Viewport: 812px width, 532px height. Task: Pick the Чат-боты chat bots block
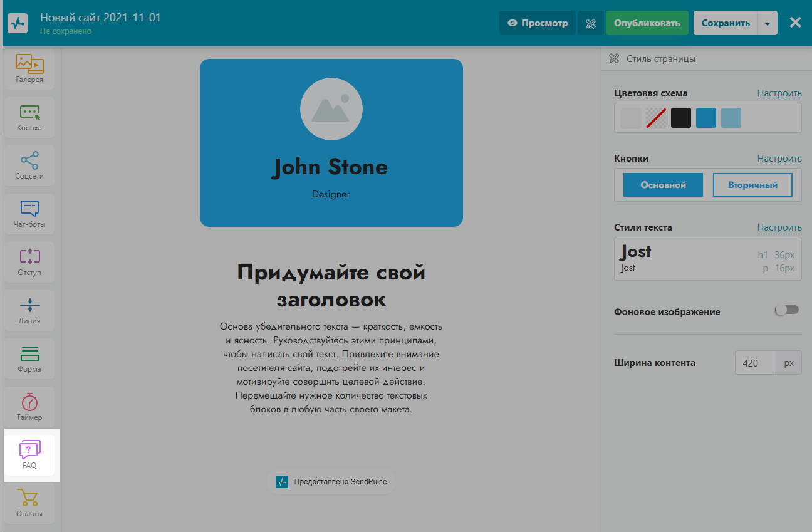29,214
